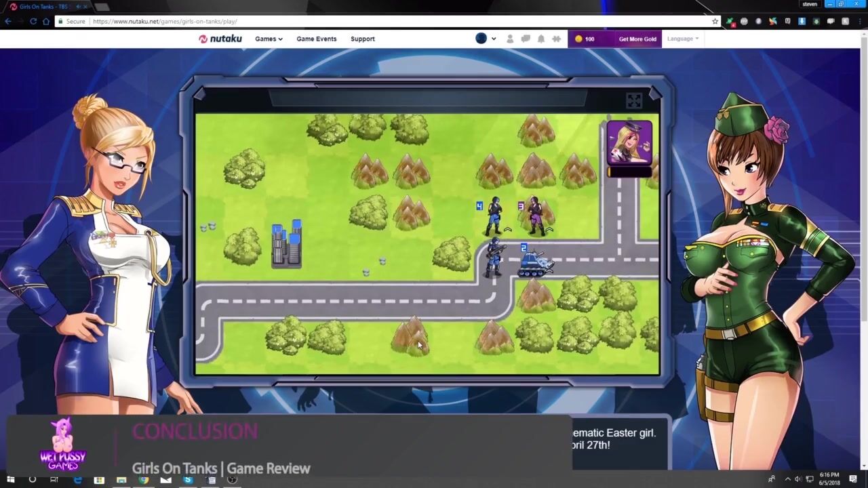
Task: Expand the Games dropdown menu
Action: click(269, 39)
